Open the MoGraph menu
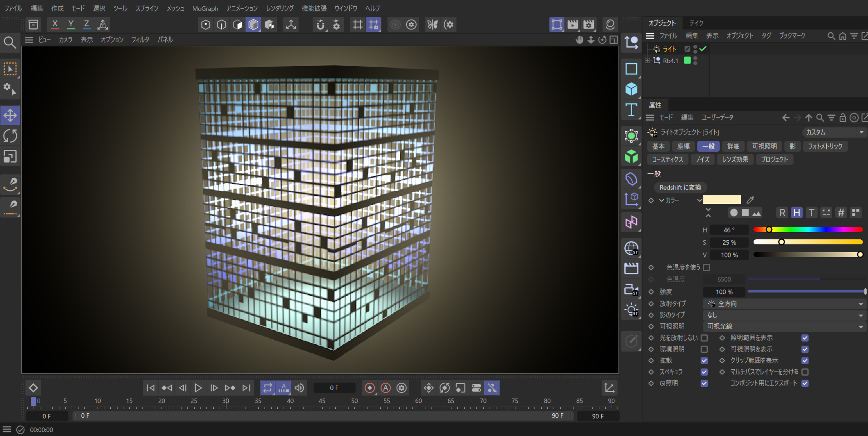 tap(205, 9)
